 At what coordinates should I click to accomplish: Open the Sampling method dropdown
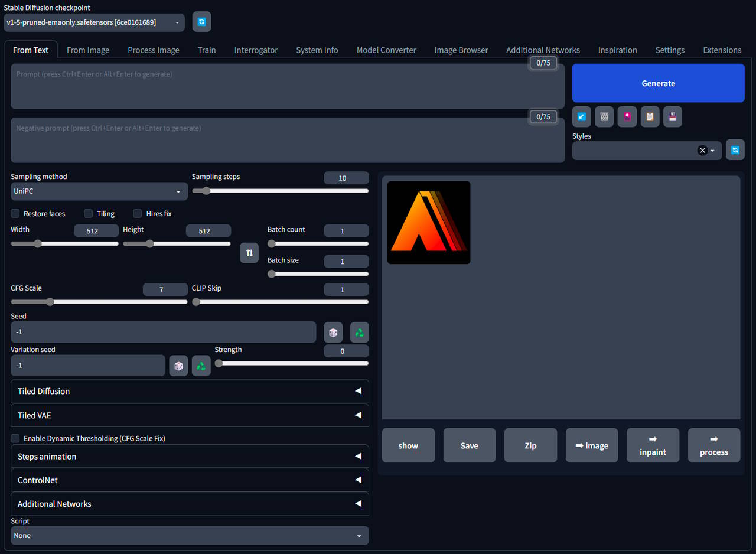[99, 191]
